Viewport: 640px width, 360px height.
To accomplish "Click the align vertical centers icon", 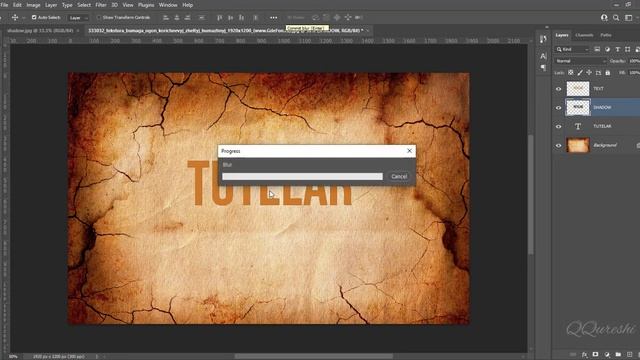I will [231, 18].
